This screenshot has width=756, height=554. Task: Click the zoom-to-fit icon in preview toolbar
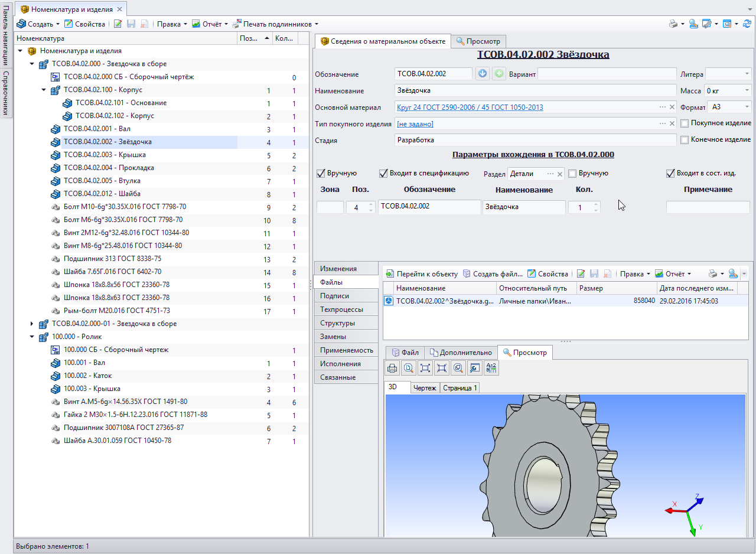(425, 369)
